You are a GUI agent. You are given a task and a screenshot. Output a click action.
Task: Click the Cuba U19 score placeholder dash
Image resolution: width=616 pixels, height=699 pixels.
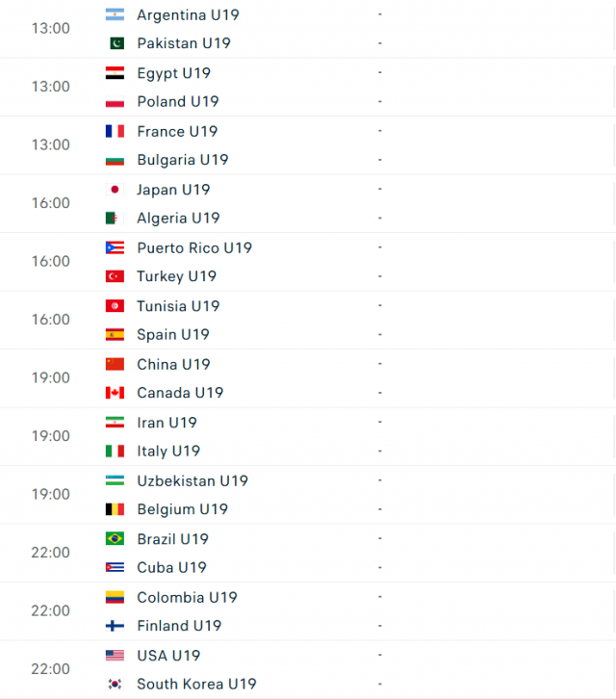380,567
